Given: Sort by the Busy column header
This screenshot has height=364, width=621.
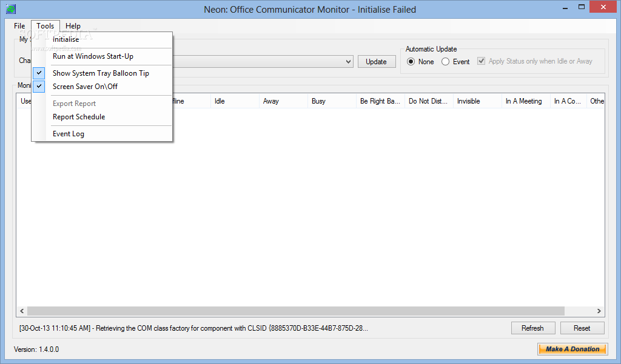Looking at the screenshot, I should click(332, 101).
